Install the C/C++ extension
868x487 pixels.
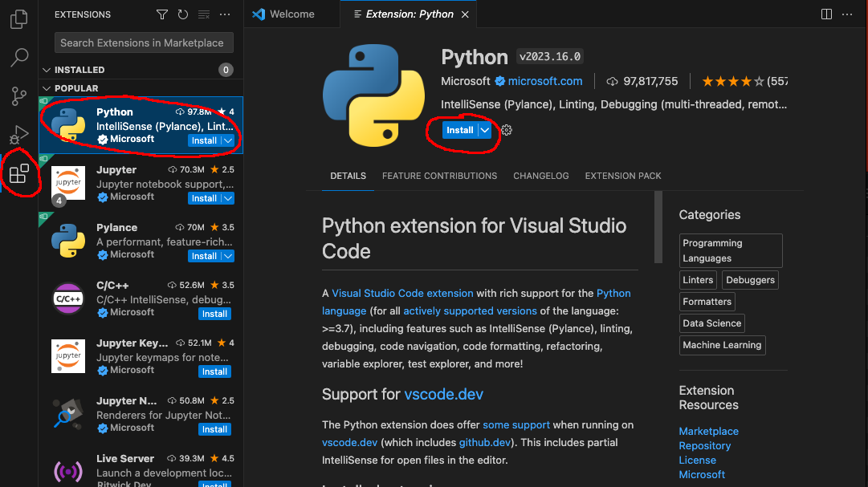pyautogui.click(x=214, y=314)
